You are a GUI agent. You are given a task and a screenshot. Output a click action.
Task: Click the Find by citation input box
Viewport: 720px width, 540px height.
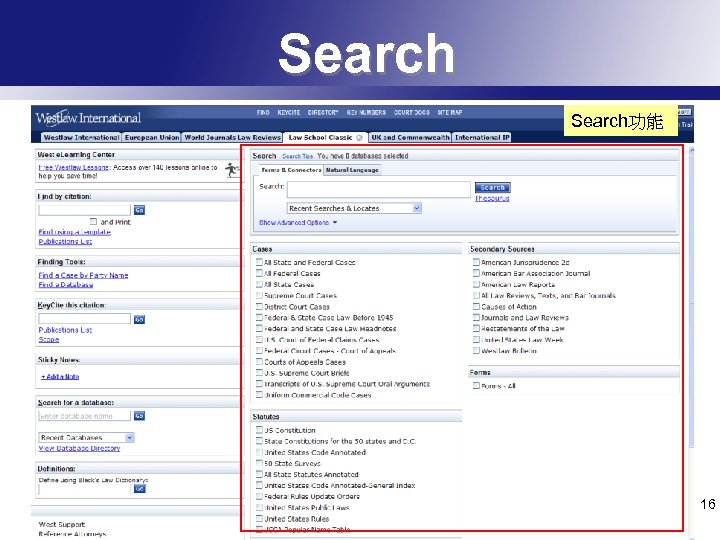(x=84, y=210)
